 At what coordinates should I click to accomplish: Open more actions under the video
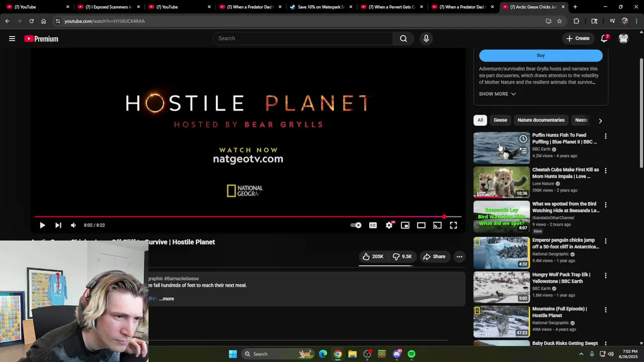459,256
